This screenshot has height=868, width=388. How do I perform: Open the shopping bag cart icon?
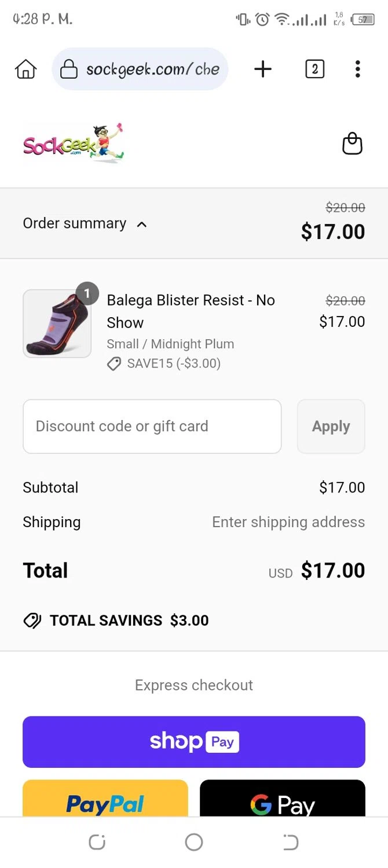tap(352, 144)
